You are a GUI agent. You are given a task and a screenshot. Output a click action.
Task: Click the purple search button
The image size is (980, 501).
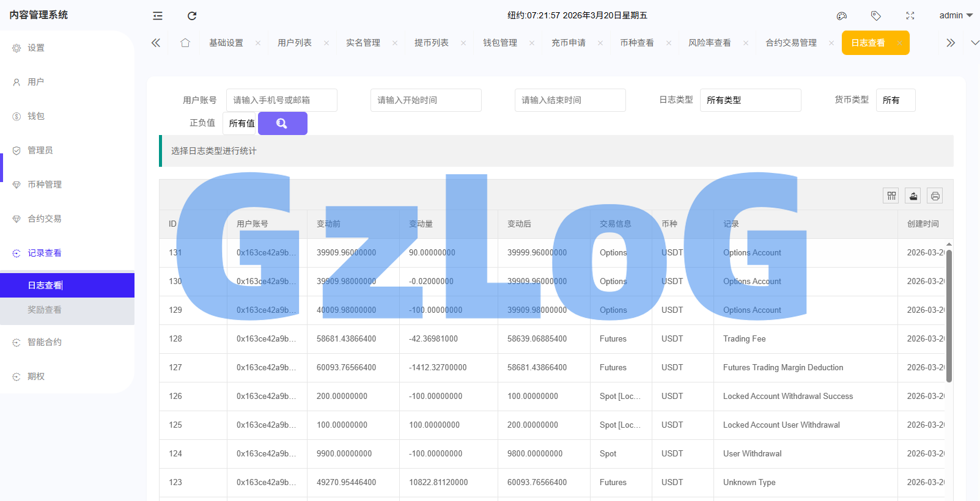pyautogui.click(x=282, y=123)
